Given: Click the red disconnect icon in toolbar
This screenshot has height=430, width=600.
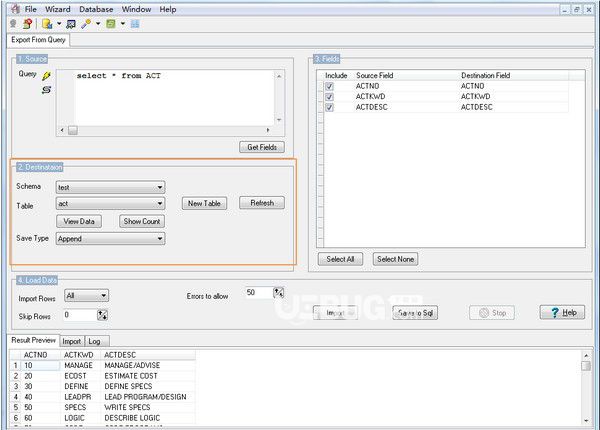Looking at the screenshot, I should (27, 24).
